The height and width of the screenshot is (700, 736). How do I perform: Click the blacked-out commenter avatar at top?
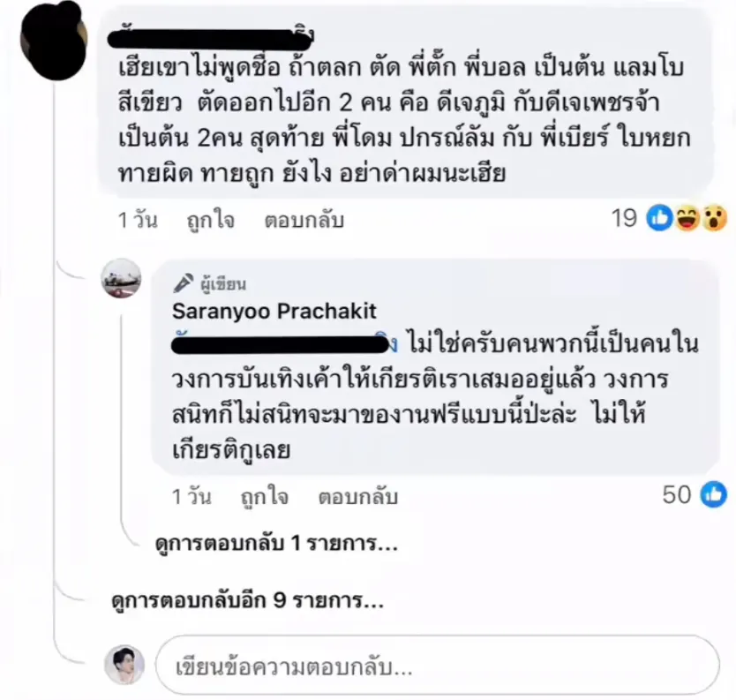click(x=54, y=41)
